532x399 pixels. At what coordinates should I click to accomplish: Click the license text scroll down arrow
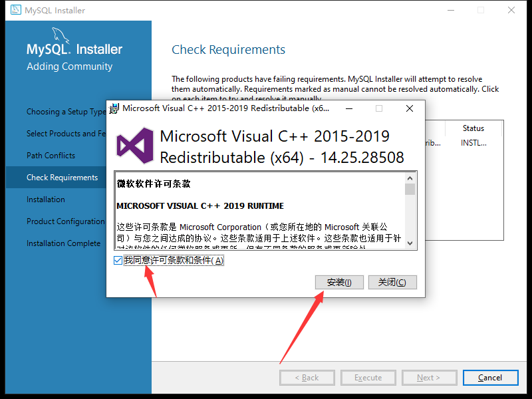click(410, 243)
